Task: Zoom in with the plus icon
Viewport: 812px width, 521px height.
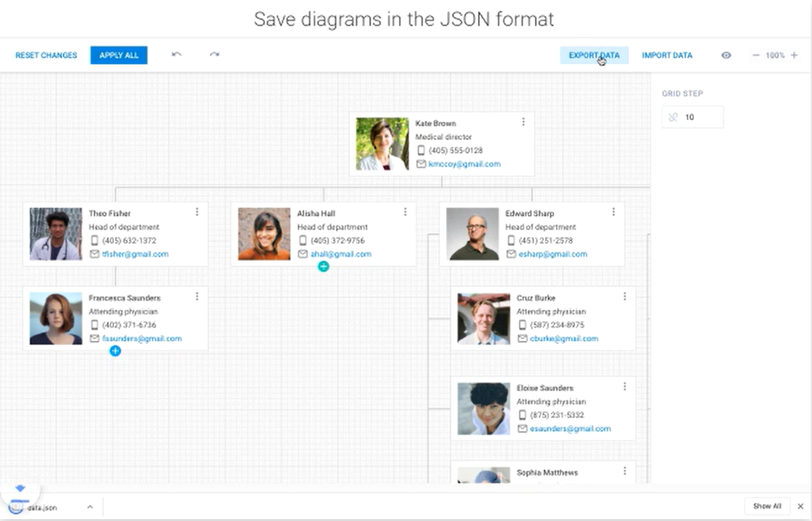Action: pos(794,55)
